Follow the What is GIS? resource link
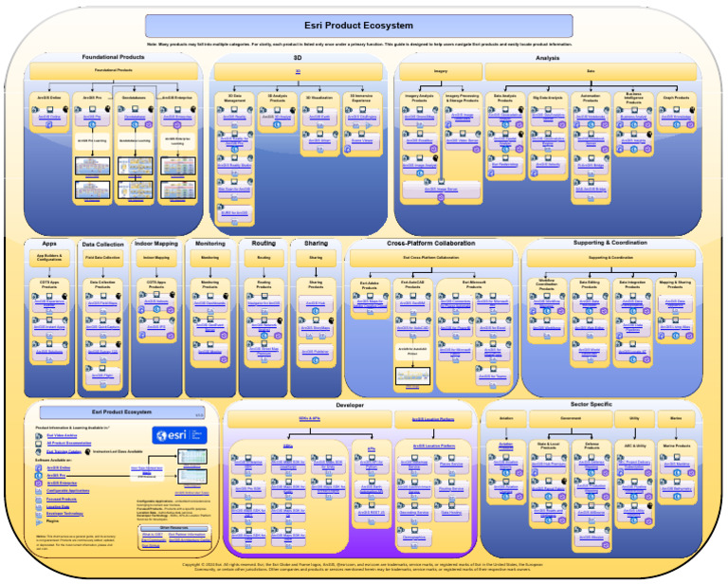 [152, 535]
